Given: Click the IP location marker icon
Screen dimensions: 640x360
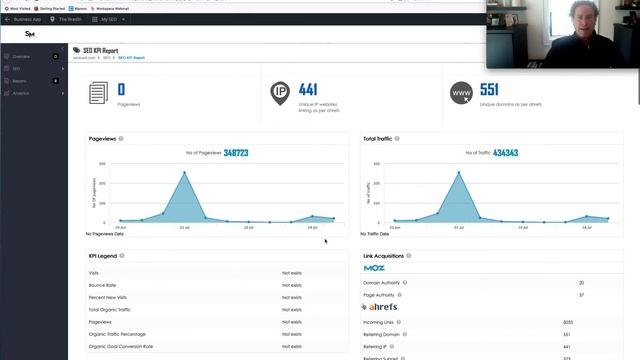Looking at the screenshot, I should pyautogui.click(x=280, y=93).
